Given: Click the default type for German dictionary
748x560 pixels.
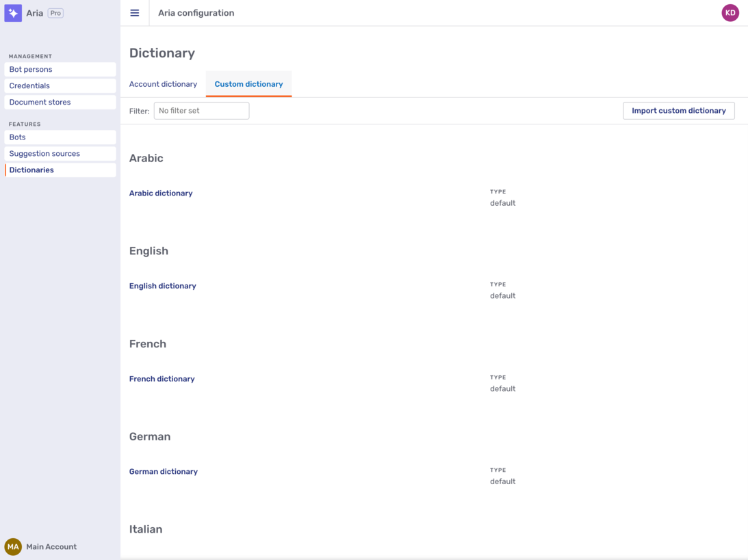Looking at the screenshot, I should point(503,481).
